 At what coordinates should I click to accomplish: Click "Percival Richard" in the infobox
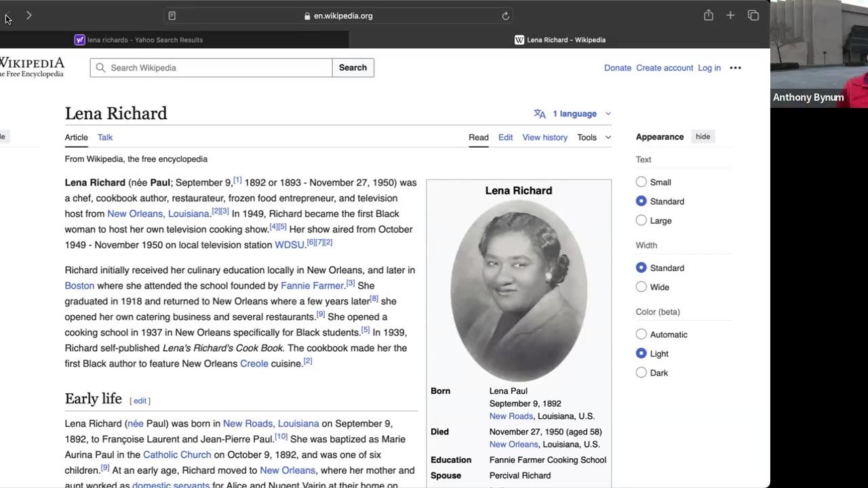(520, 476)
